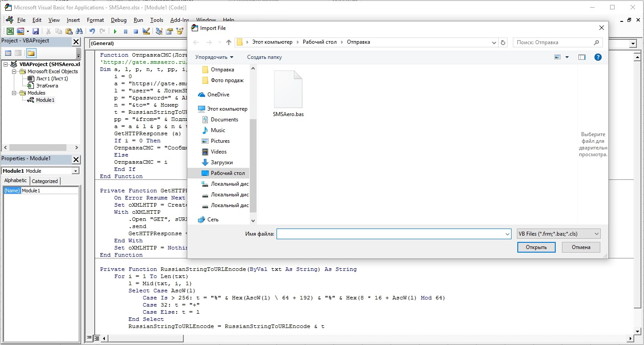This screenshot has height=345, width=644.
Task: Click the Reset stop icon
Action: 136,31
